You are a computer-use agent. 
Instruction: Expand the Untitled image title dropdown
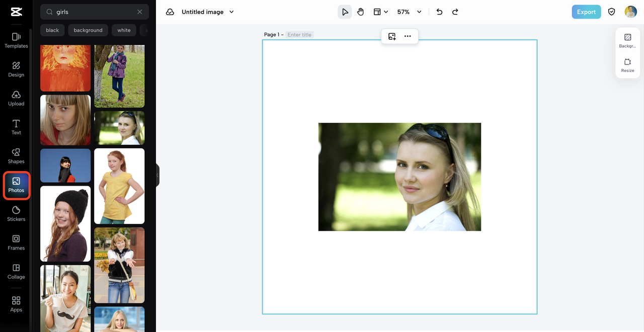(x=231, y=12)
